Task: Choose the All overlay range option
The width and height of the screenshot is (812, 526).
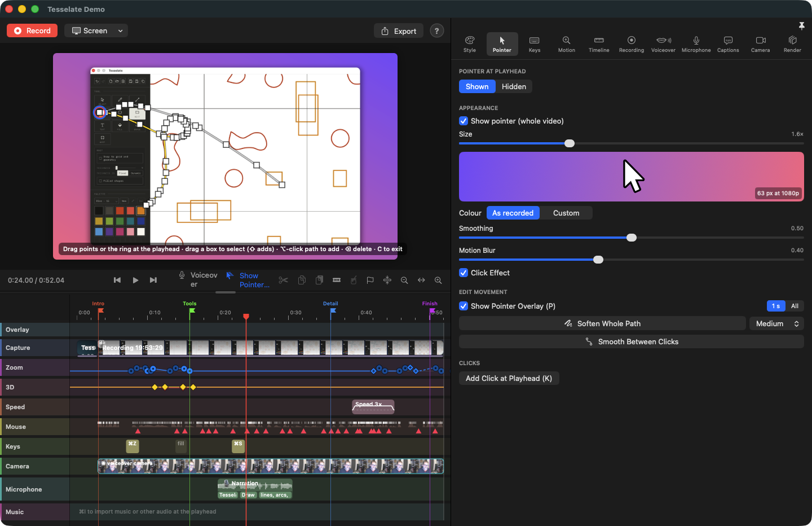Action: click(x=795, y=306)
